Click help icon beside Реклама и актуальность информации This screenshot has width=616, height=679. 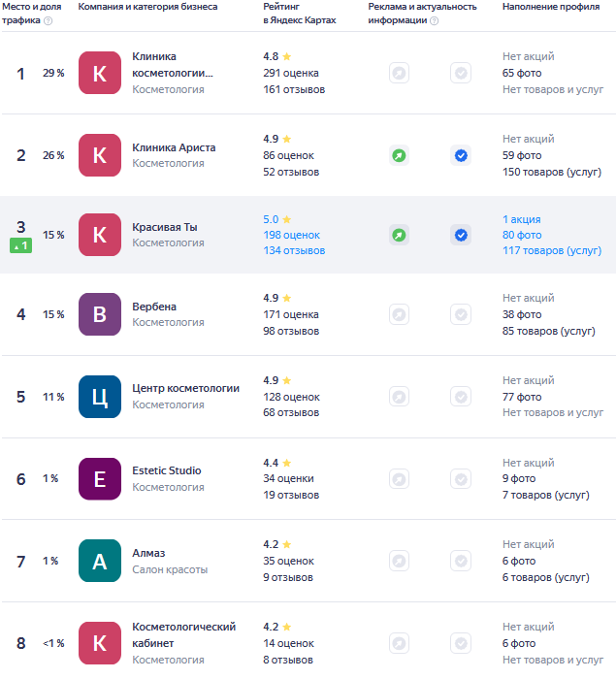coord(434,20)
